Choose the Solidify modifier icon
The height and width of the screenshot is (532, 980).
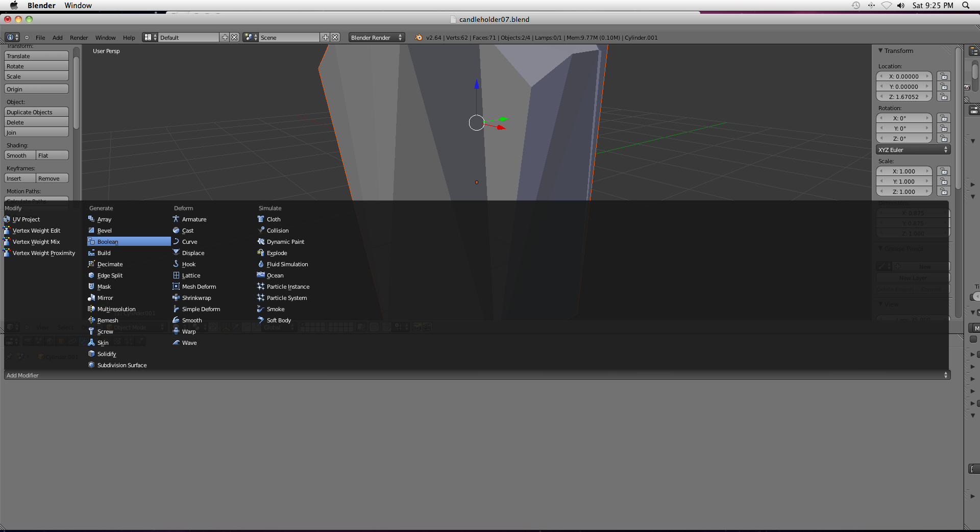pyautogui.click(x=91, y=354)
